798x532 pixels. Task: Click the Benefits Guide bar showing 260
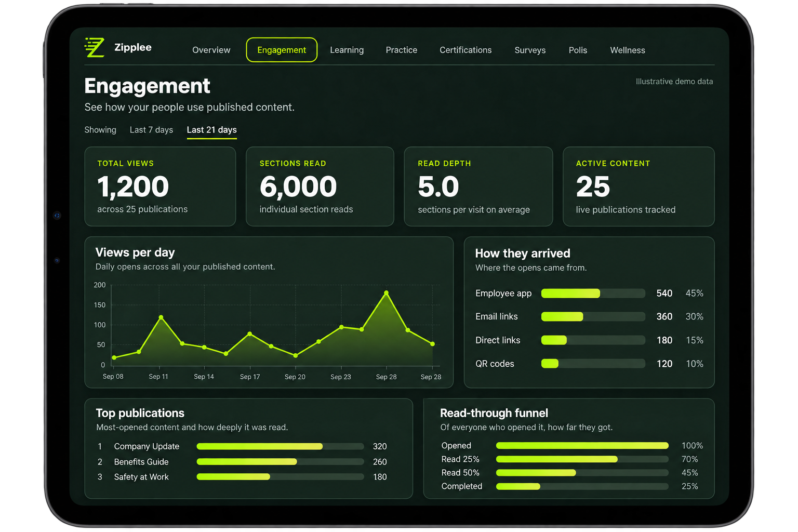pyautogui.click(x=280, y=462)
